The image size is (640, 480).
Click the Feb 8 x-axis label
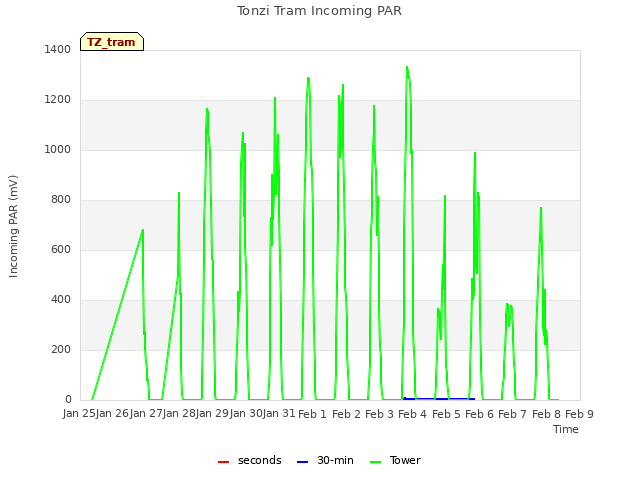[x=546, y=414]
